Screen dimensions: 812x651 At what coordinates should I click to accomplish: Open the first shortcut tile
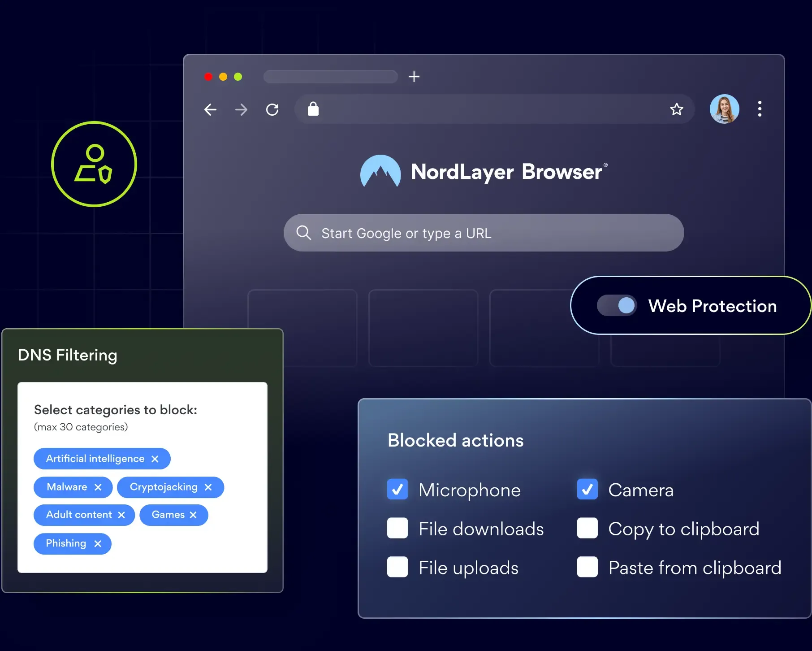[302, 328]
